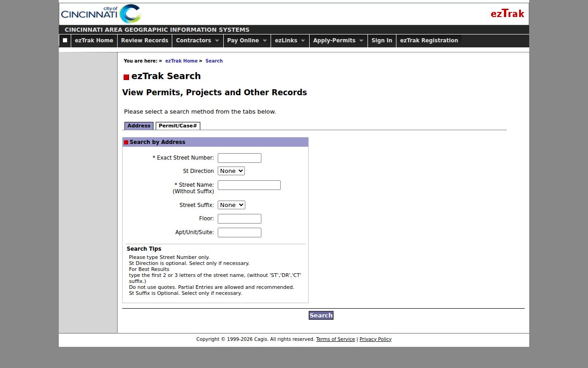Click the 'Search by Address' panel header

coord(215,142)
